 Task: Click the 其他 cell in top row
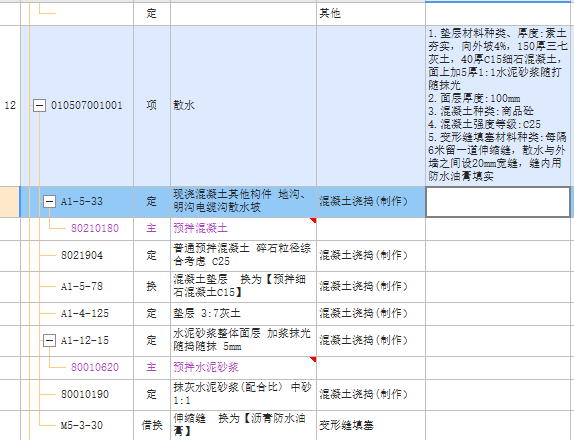pyautogui.click(x=371, y=14)
